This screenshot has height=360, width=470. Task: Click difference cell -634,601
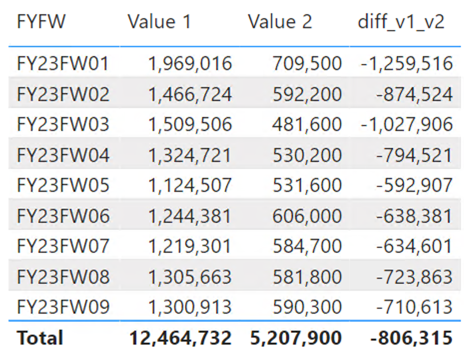point(414,246)
